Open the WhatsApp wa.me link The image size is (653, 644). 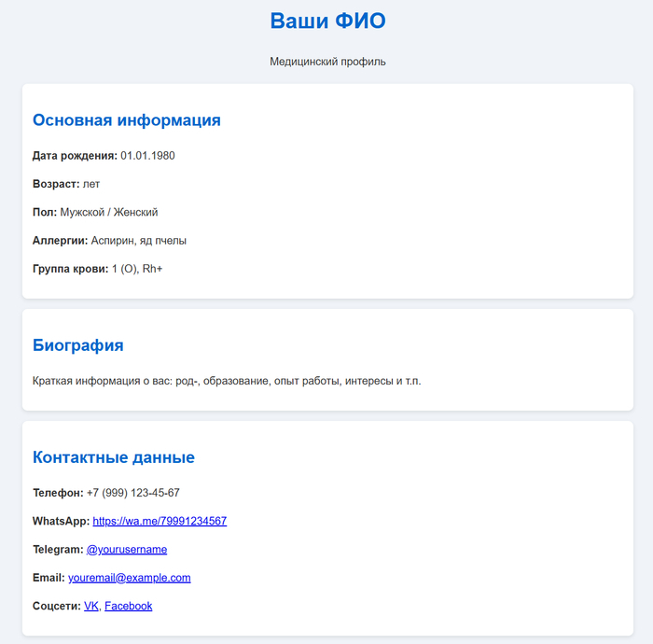click(160, 521)
